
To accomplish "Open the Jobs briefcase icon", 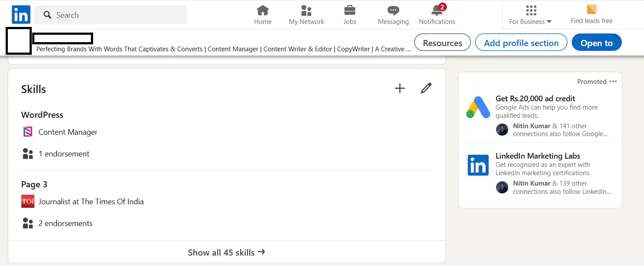I will coord(349,10).
